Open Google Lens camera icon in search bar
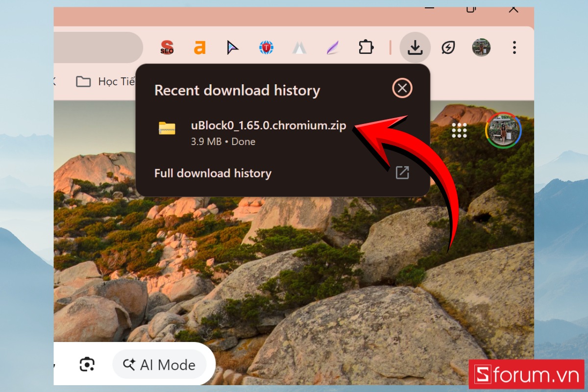The width and height of the screenshot is (588, 392). [87, 365]
